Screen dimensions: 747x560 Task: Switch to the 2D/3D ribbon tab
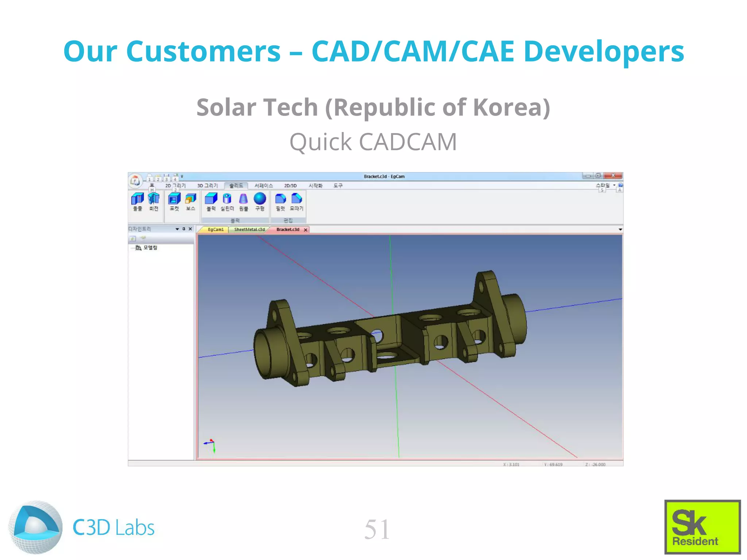(290, 186)
